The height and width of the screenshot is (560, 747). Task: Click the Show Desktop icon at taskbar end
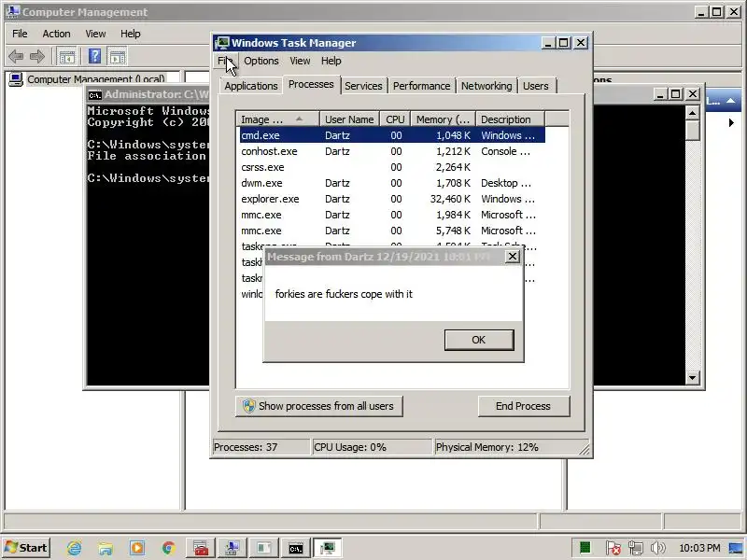(736, 548)
